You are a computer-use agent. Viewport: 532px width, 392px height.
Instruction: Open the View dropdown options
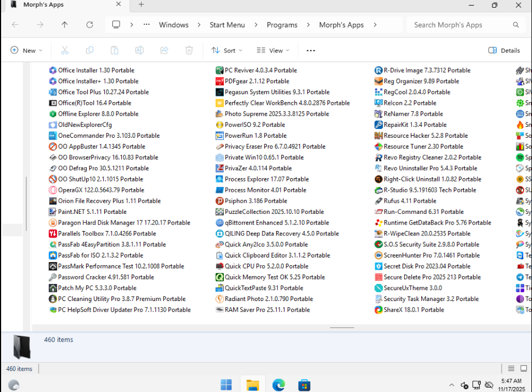pos(273,50)
